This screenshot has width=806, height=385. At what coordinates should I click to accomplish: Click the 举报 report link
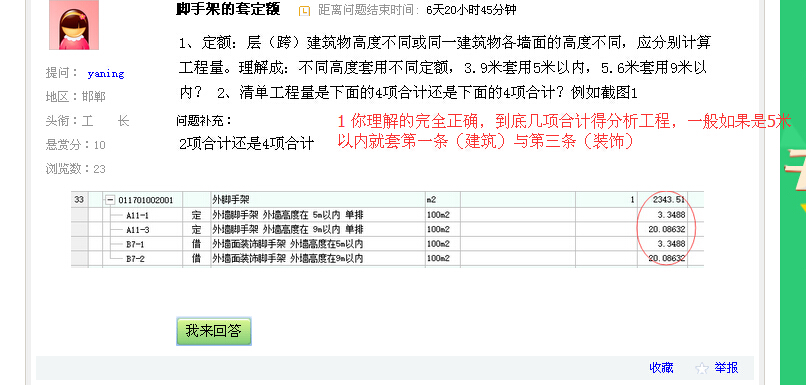(x=726, y=368)
